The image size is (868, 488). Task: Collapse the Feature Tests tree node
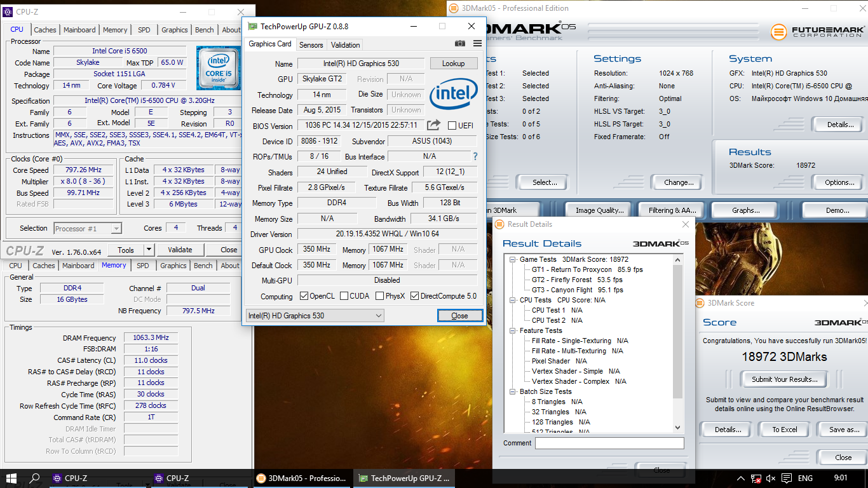(x=512, y=330)
